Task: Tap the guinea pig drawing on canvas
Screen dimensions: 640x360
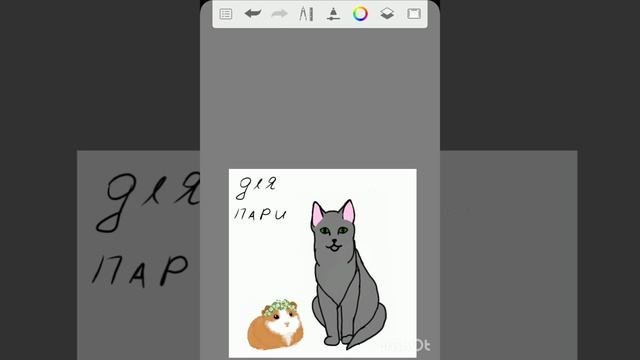Action: click(x=276, y=325)
